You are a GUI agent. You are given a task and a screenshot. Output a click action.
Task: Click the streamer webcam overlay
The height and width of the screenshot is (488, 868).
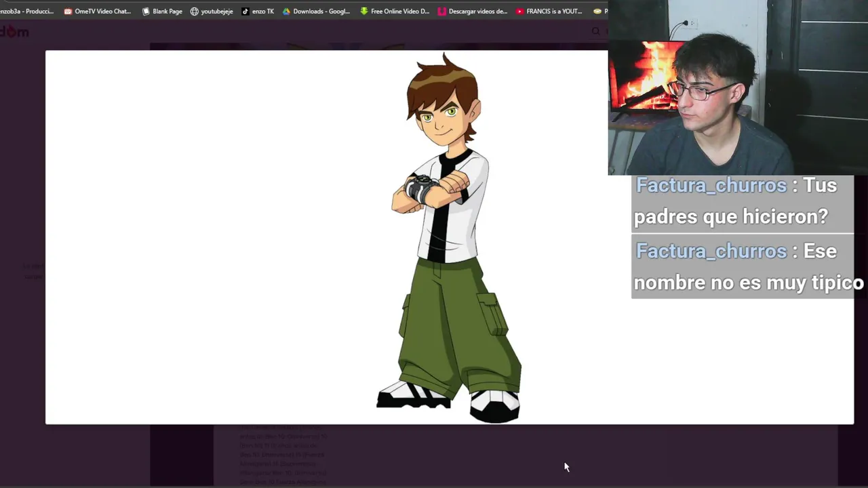pos(738,87)
